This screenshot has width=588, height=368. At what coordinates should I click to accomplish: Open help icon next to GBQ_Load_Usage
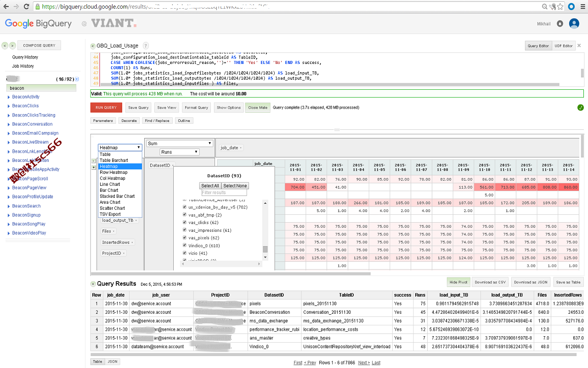(146, 46)
